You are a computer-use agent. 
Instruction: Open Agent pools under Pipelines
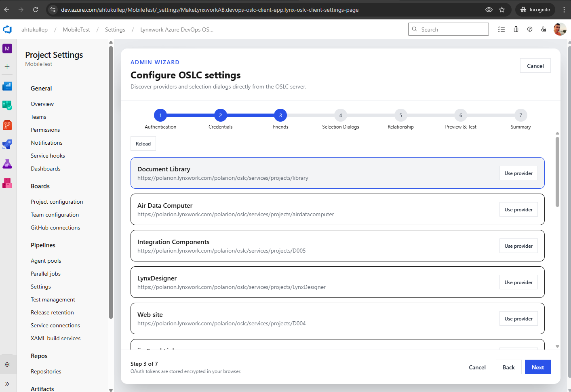point(46,261)
